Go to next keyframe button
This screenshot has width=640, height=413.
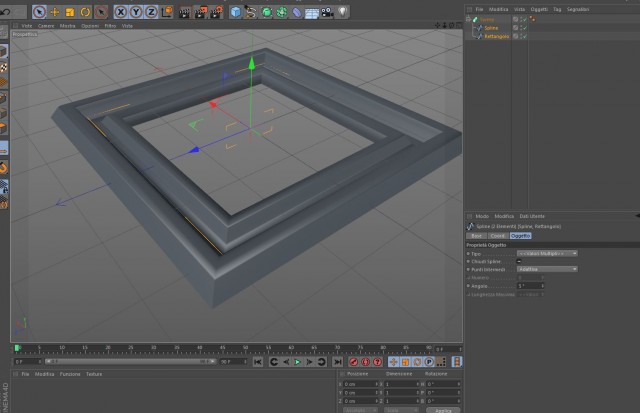321,362
